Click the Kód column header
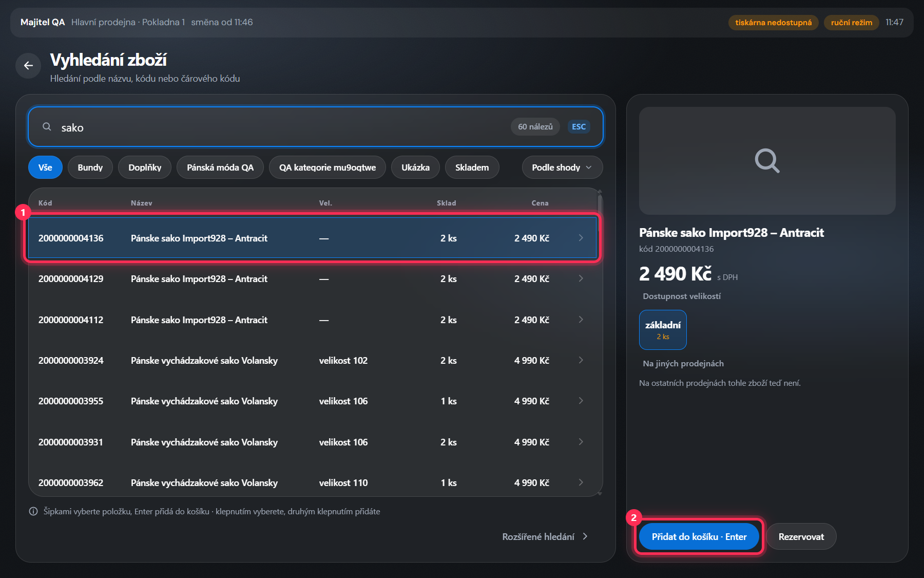This screenshot has height=578, width=924. pos(45,203)
